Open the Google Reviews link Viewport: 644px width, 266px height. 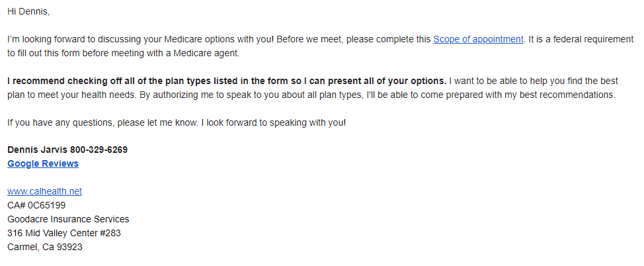coord(43,163)
